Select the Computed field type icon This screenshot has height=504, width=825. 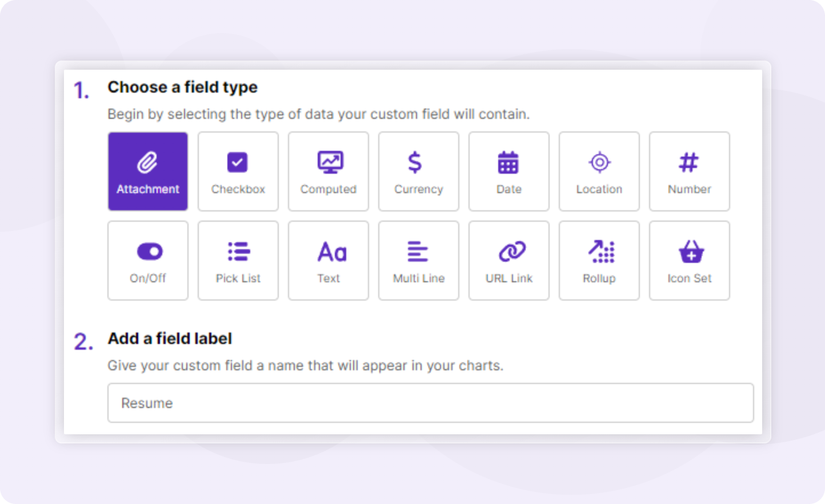(x=328, y=171)
